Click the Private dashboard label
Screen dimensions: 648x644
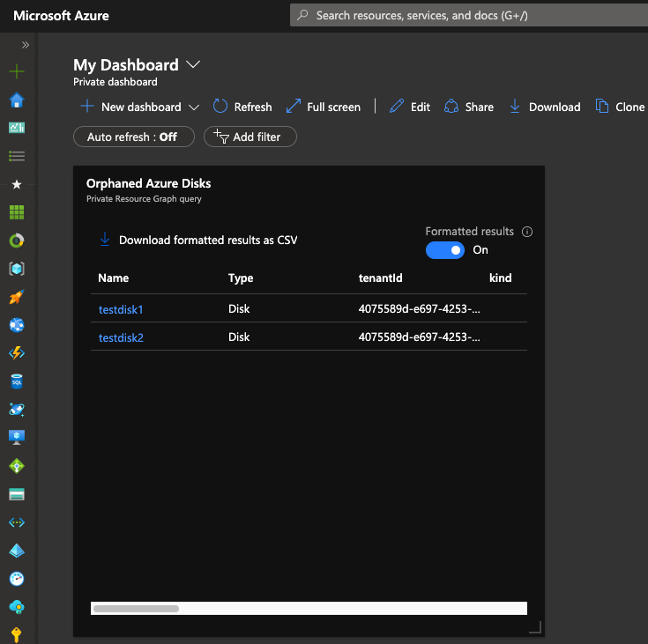click(115, 82)
